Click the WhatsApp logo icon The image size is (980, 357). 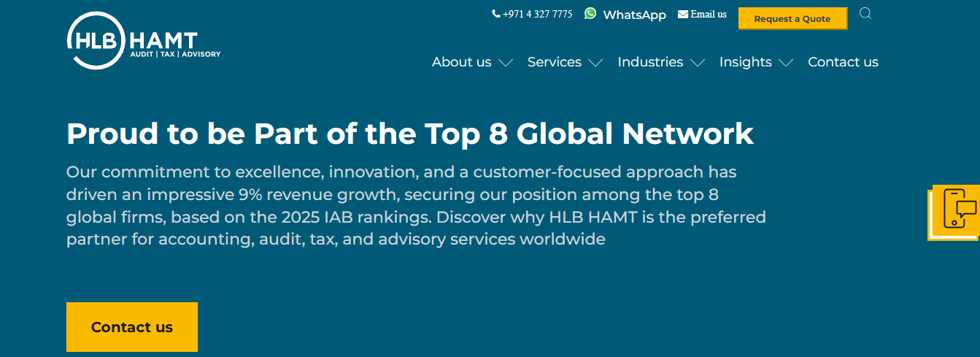[590, 13]
